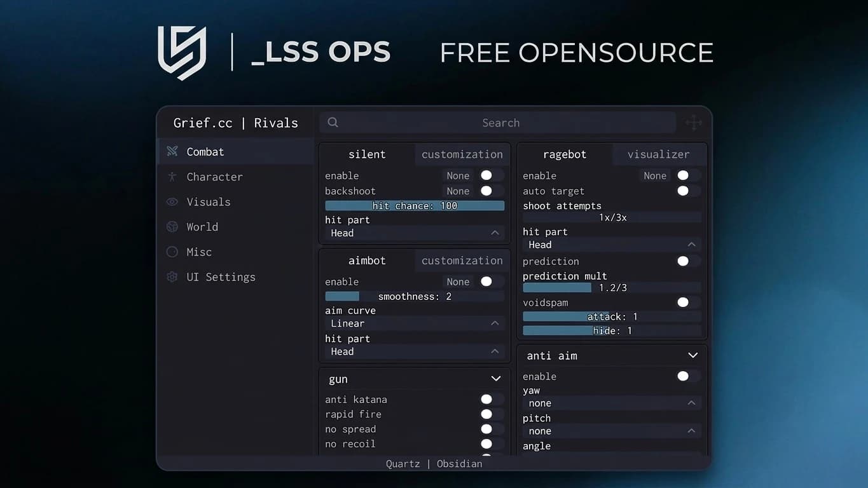Click the Grief.cc | Rivals title
This screenshot has width=868, height=488.
point(235,123)
